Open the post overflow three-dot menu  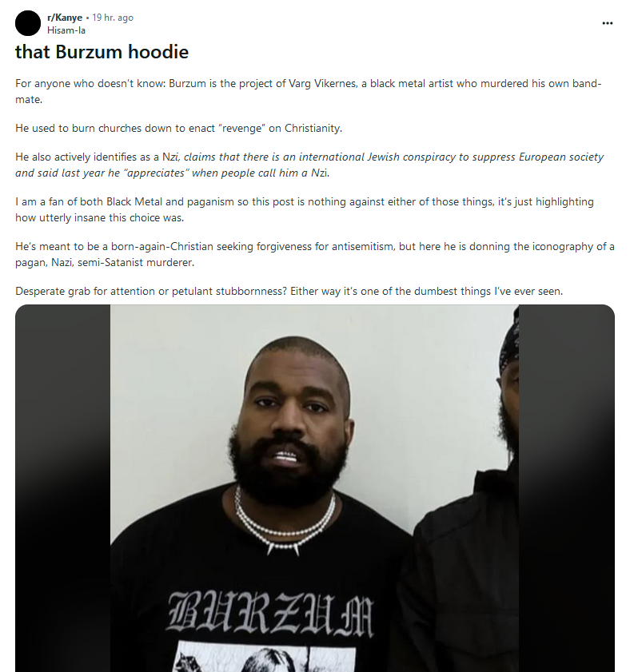(607, 23)
